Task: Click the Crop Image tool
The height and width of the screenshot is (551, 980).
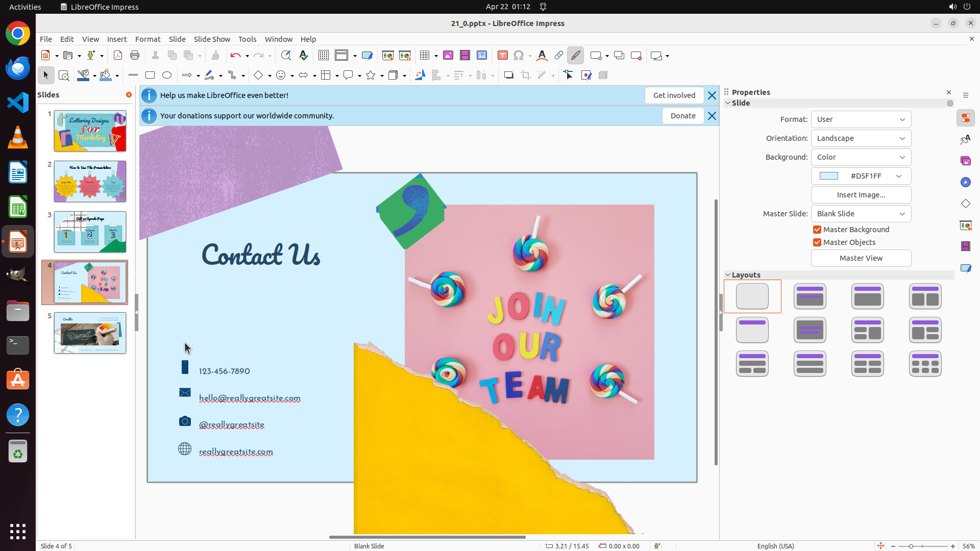Action: click(526, 76)
